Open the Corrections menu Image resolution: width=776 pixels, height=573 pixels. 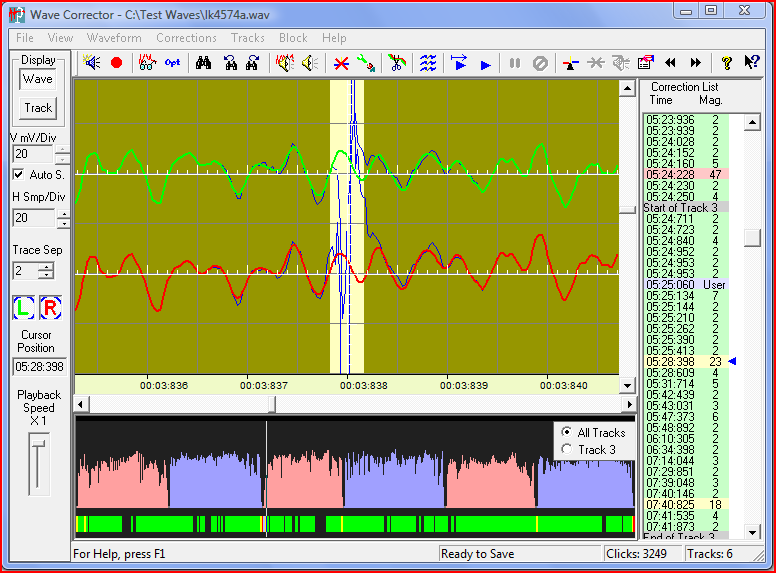pyautogui.click(x=186, y=38)
